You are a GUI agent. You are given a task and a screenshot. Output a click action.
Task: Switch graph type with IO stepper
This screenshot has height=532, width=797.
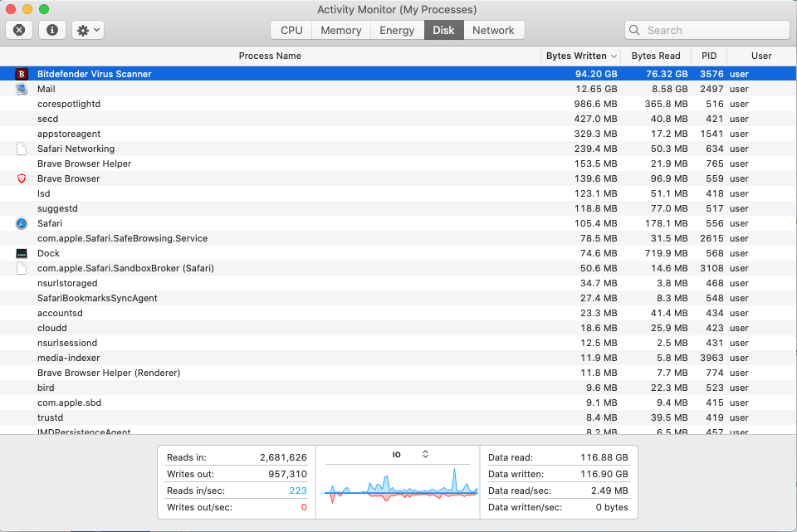[425, 454]
